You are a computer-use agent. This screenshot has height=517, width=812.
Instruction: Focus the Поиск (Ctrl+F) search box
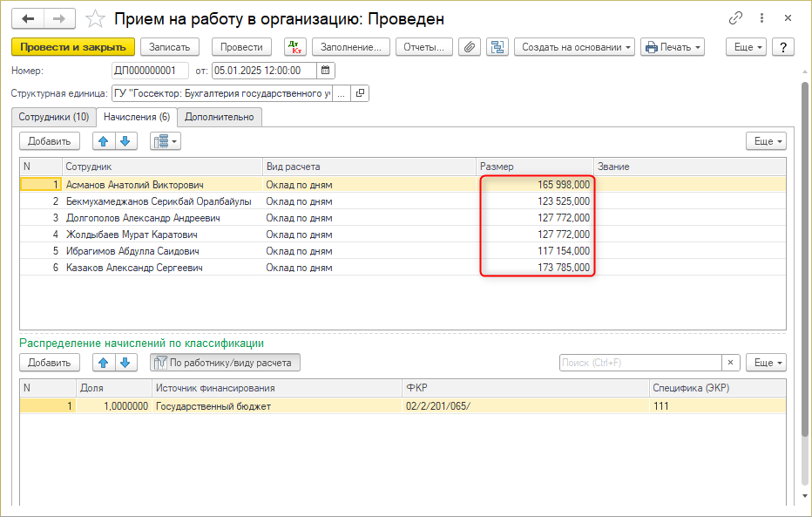tap(640, 363)
